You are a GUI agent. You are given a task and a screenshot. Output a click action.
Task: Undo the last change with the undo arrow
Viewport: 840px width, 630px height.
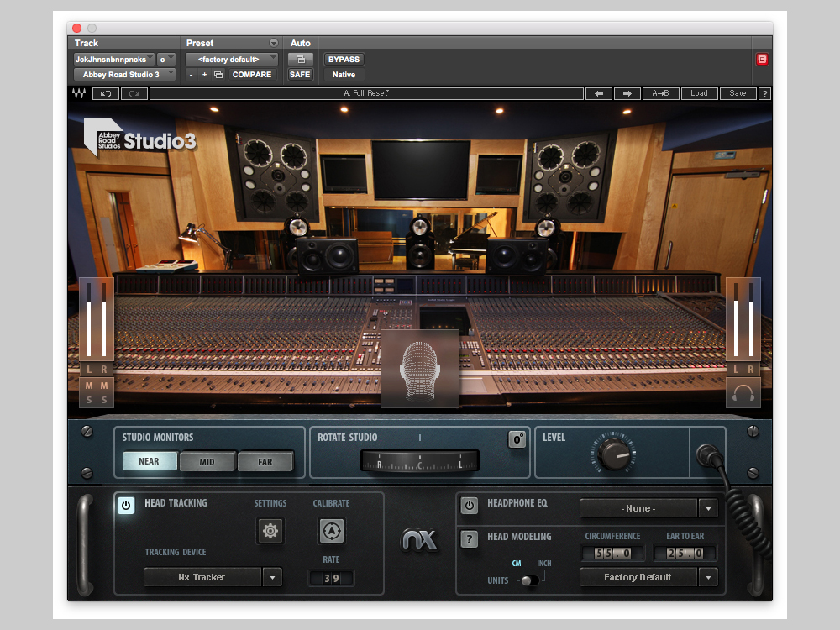(106, 94)
